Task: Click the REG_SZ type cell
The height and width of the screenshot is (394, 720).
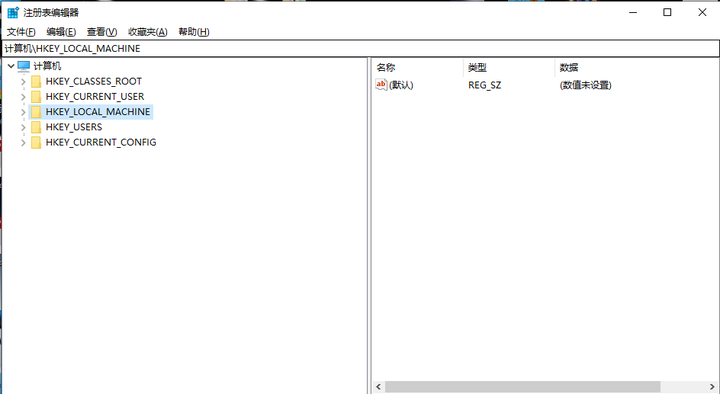Action: point(484,85)
